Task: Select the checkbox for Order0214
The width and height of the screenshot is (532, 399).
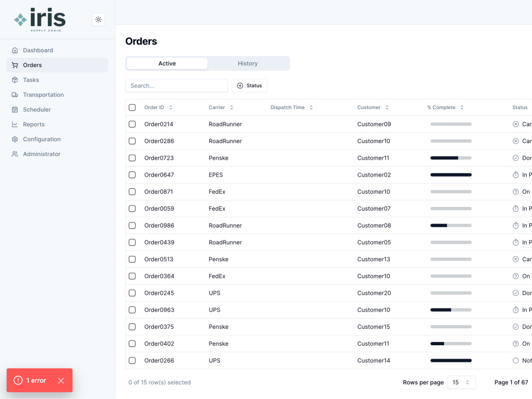Action: pos(132,124)
